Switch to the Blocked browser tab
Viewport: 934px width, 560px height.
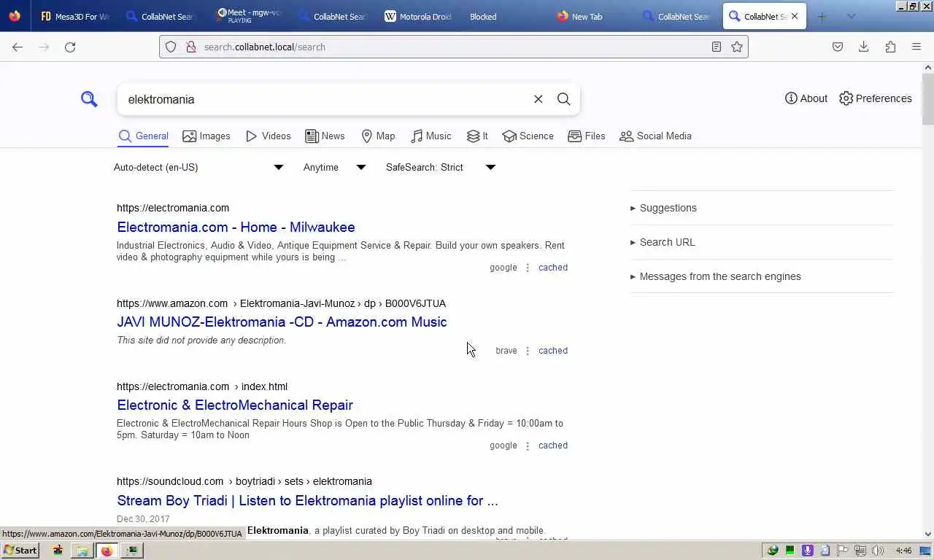(503, 16)
